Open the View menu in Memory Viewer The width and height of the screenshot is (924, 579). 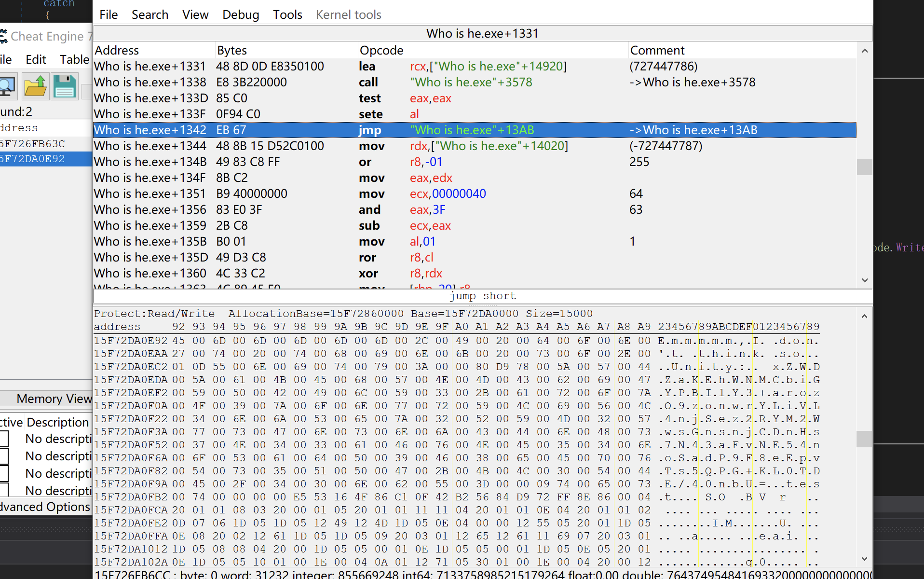coord(195,14)
